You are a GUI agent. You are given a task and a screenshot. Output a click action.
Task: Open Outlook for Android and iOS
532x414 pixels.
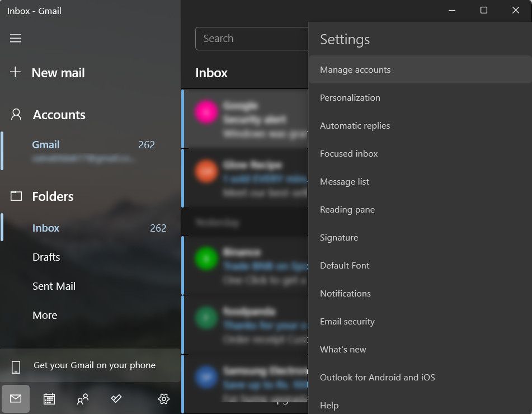click(x=420, y=377)
